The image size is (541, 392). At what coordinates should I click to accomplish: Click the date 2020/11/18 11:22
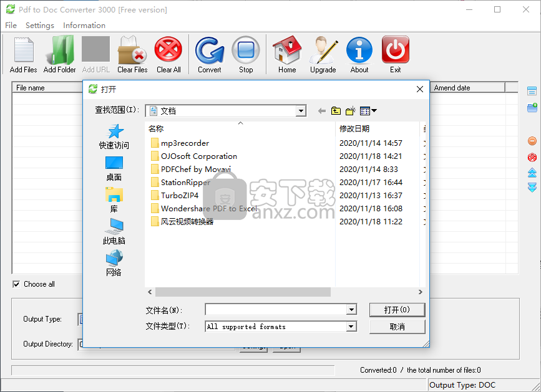click(x=371, y=221)
